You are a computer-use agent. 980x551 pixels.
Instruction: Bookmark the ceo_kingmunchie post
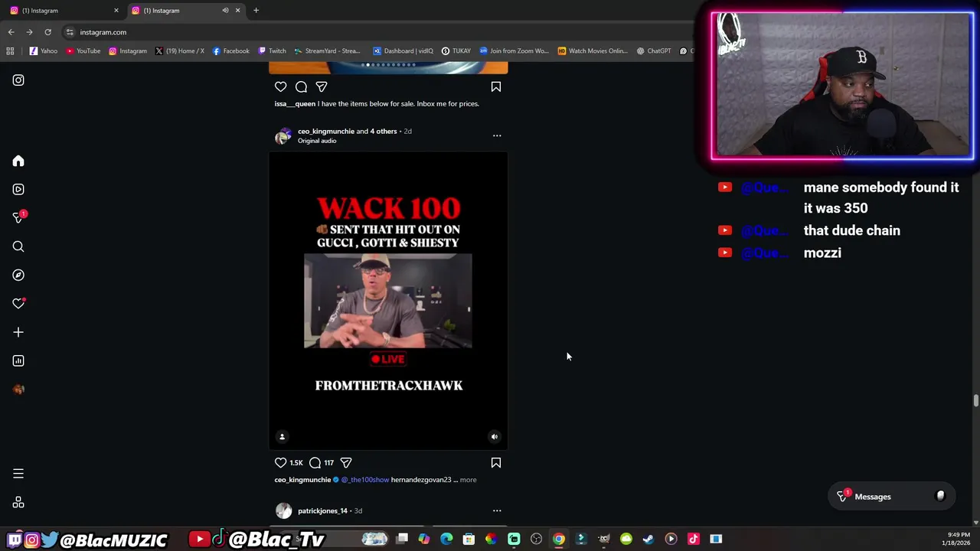pyautogui.click(x=496, y=463)
